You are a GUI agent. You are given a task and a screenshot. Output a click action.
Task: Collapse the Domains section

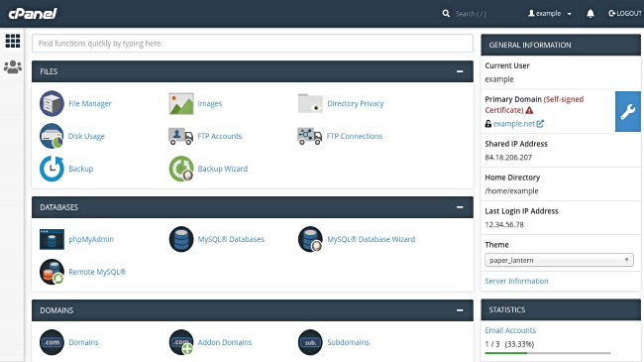pos(460,310)
